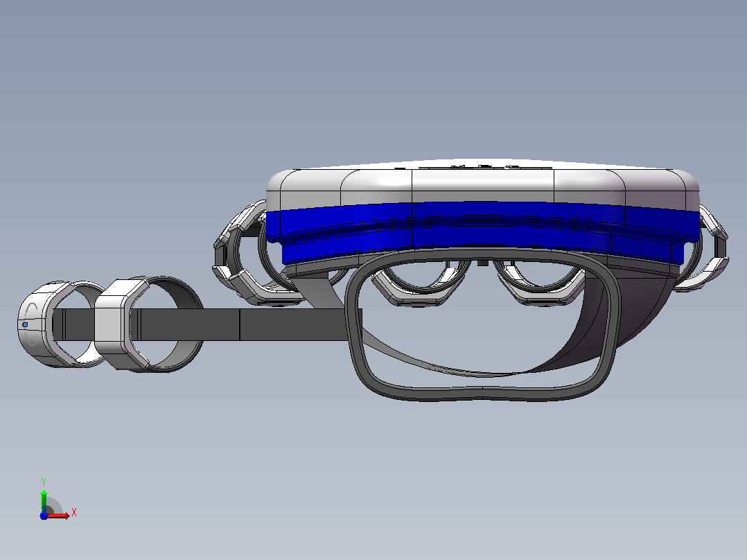The width and height of the screenshot is (747, 560).
Task: Select the small blue button on the leftmost ring
Action: [x=25, y=324]
